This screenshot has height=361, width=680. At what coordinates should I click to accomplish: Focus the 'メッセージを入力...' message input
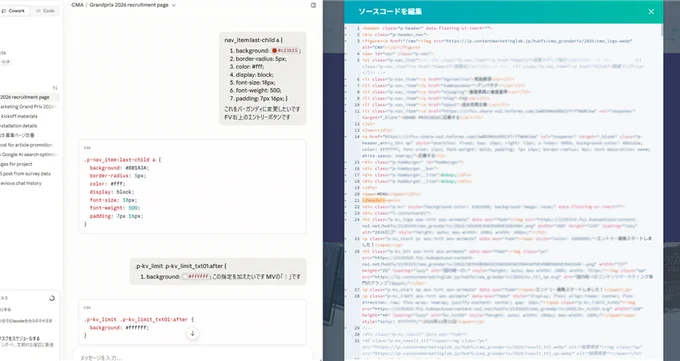coord(193,357)
